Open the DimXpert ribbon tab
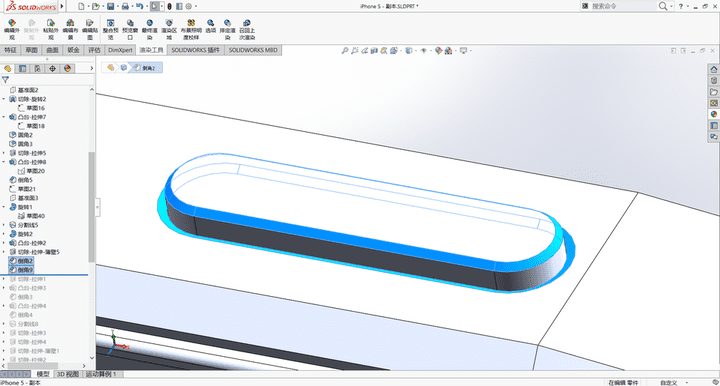The width and height of the screenshot is (720, 386). pos(120,50)
